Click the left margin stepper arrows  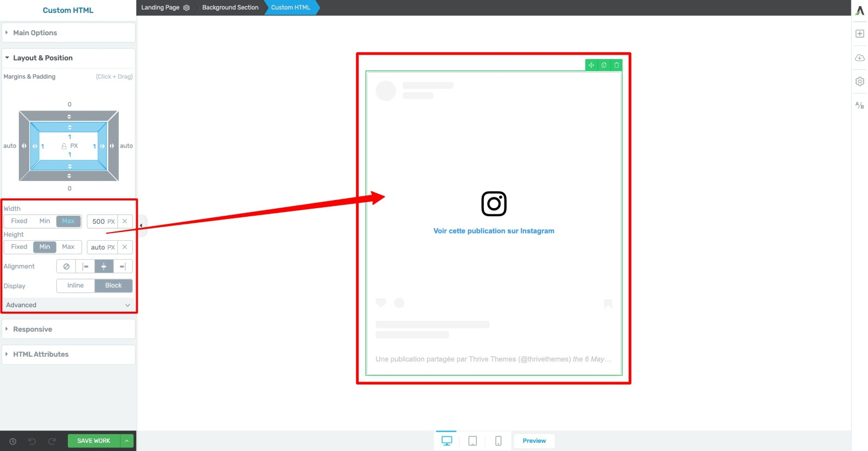pyautogui.click(x=24, y=146)
